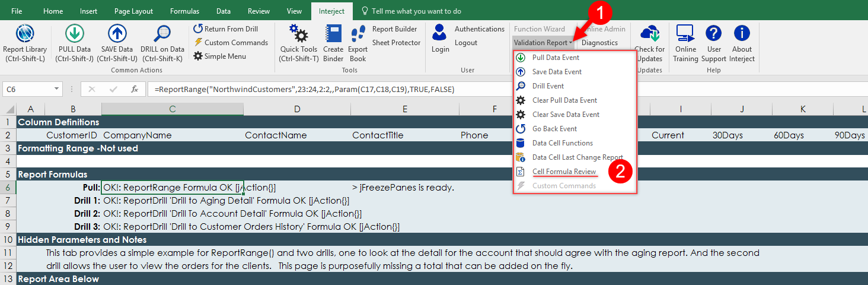Click the ContactTitle cell in row 2
The width and height of the screenshot is (868, 285).
coord(404,135)
